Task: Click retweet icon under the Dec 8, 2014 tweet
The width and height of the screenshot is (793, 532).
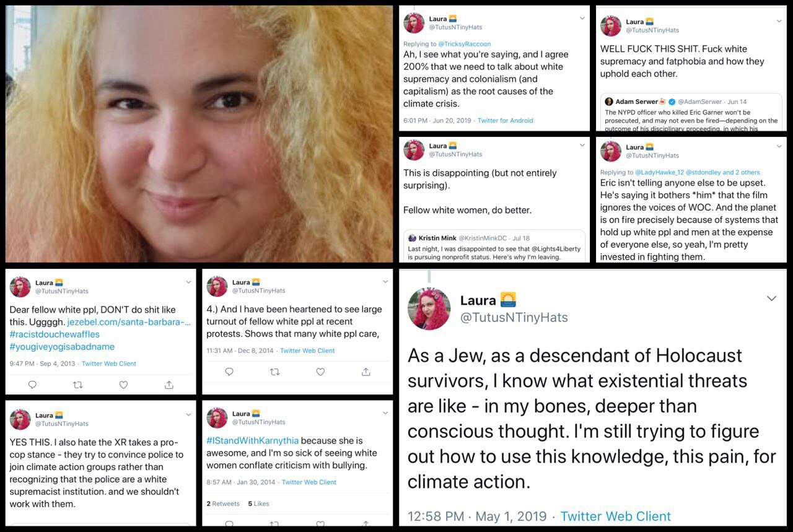Action: [x=275, y=372]
